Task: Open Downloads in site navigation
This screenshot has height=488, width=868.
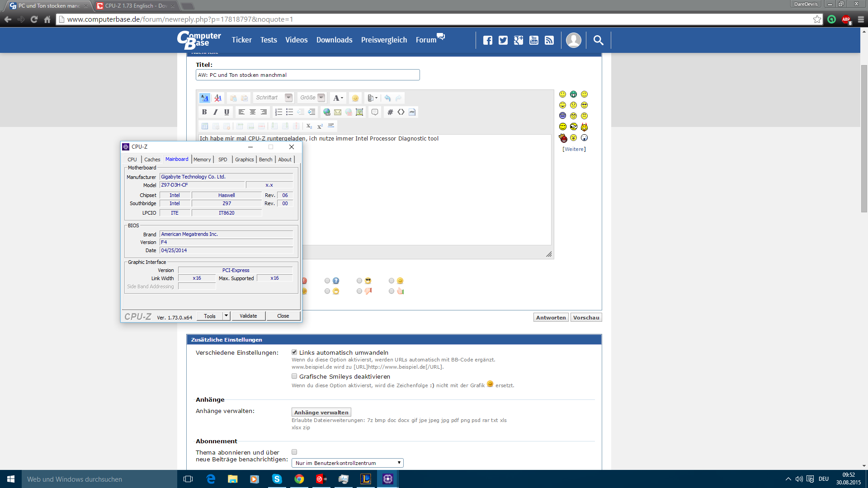Action: coord(334,40)
